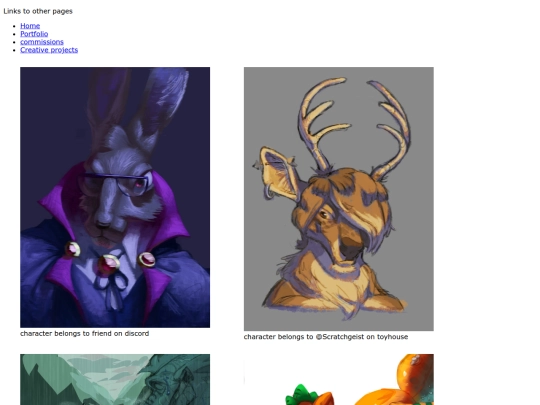This screenshot has width=540, height=405.
Task: Visit the Creative projects link
Action: click(x=49, y=50)
